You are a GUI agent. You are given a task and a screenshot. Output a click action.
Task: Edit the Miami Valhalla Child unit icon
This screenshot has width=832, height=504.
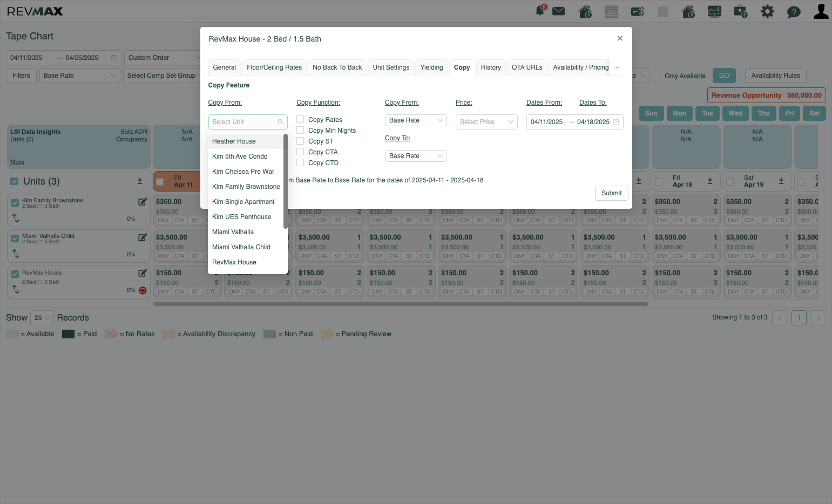pos(143,237)
